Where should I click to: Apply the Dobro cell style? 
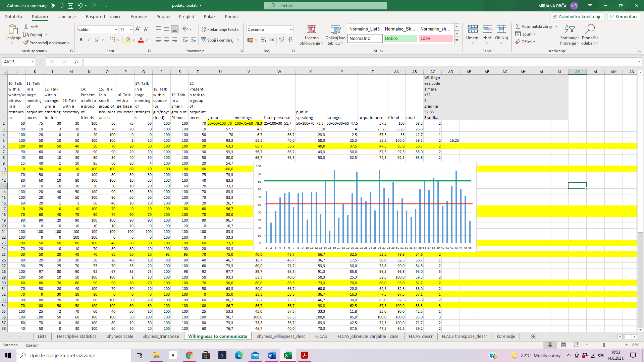[x=400, y=39]
